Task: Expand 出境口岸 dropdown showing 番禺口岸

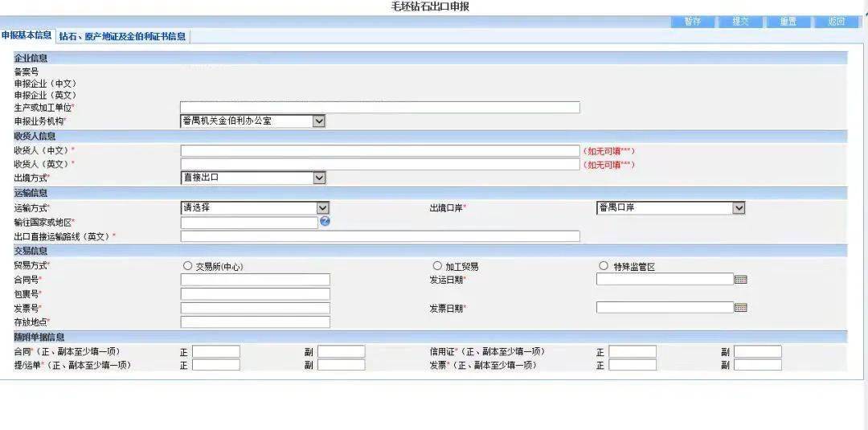Action: coord(670,208)
